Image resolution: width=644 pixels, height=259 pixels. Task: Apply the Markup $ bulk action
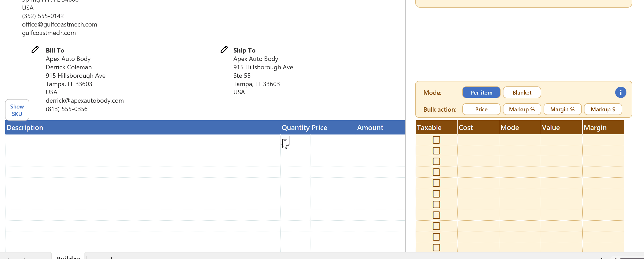coord(603,109)
